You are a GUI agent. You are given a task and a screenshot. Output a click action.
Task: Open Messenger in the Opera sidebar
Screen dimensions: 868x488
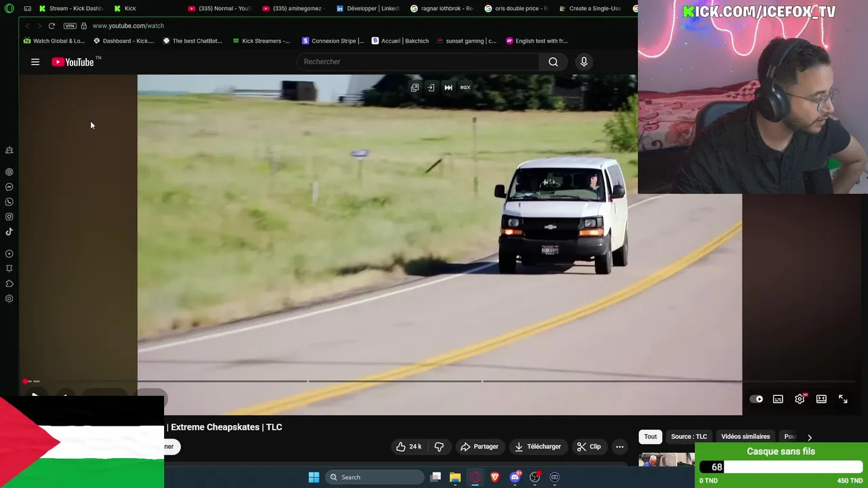coord(9,187)
